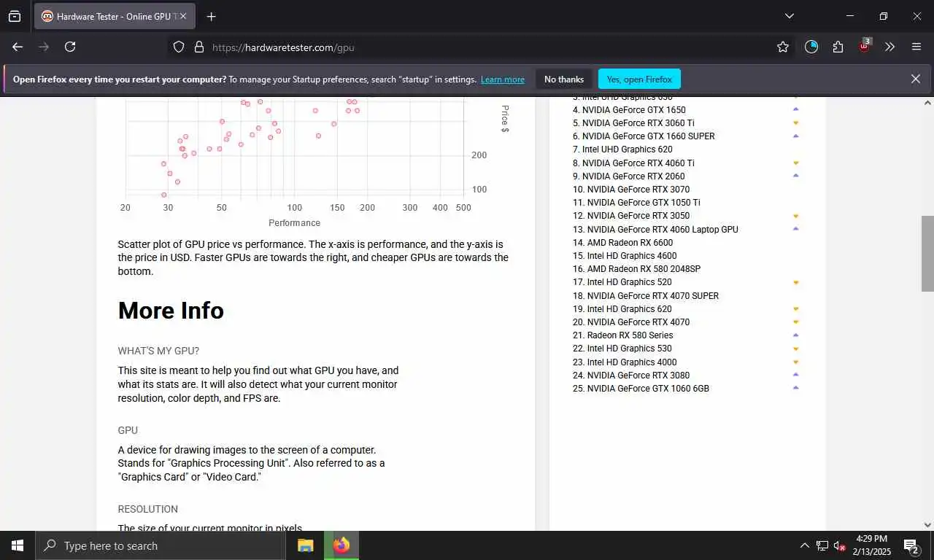Click the trend arrow beside GTX 1060 6GB
This screenshot has width=934, height=560.
pyautogui.click(x=796, y=388)
